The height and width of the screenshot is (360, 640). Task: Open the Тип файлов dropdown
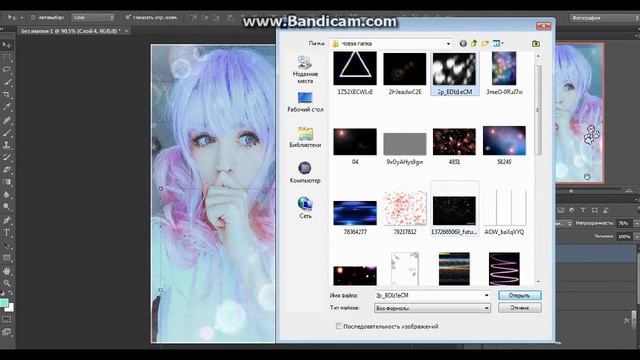click(x=432, y=308)
